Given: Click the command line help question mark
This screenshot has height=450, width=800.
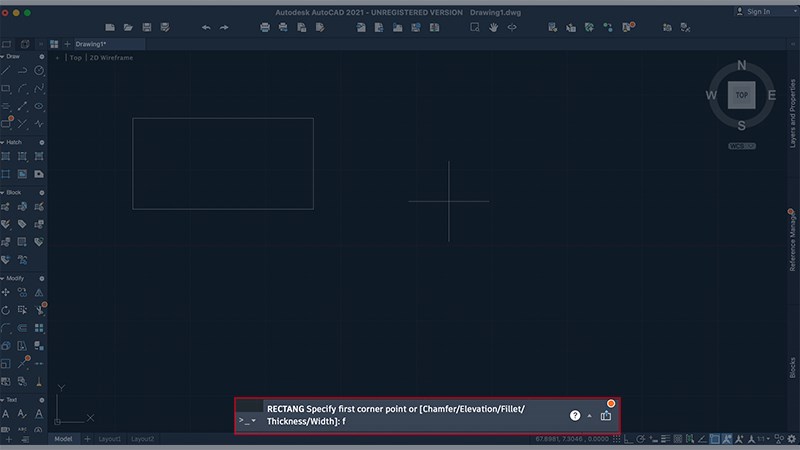Looking at the screenshot, I should [x=575, y=416].
